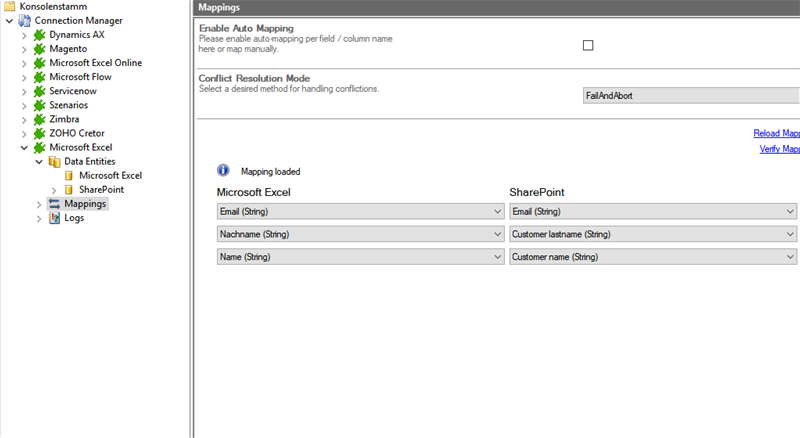Click the Data Entities folder icon

tap(54, 161)
